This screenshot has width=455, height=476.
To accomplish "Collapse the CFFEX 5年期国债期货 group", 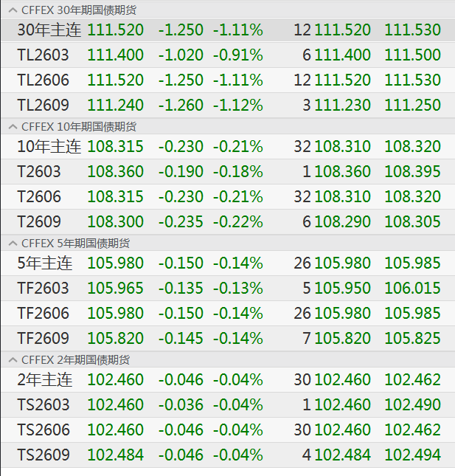I will 11,243.
